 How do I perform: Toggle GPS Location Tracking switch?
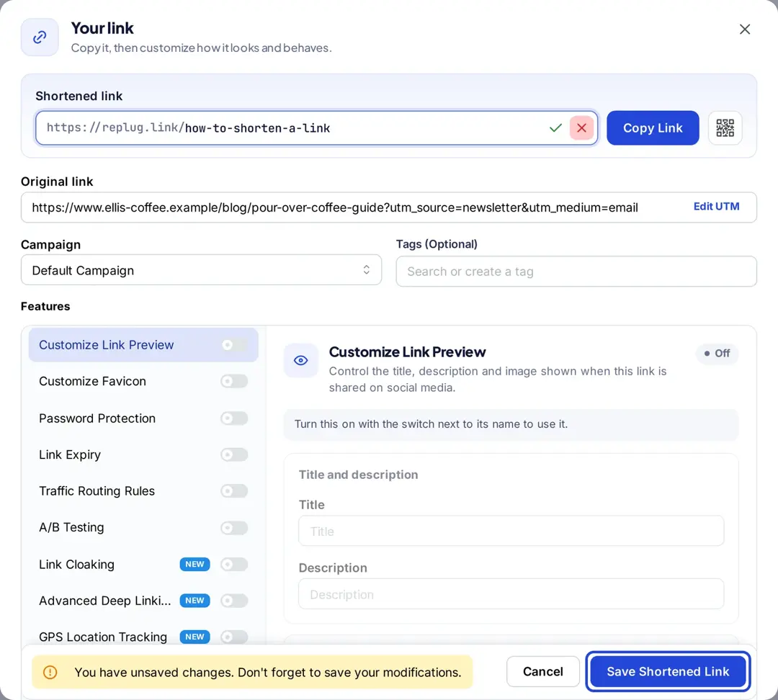[x=234, y=637]
